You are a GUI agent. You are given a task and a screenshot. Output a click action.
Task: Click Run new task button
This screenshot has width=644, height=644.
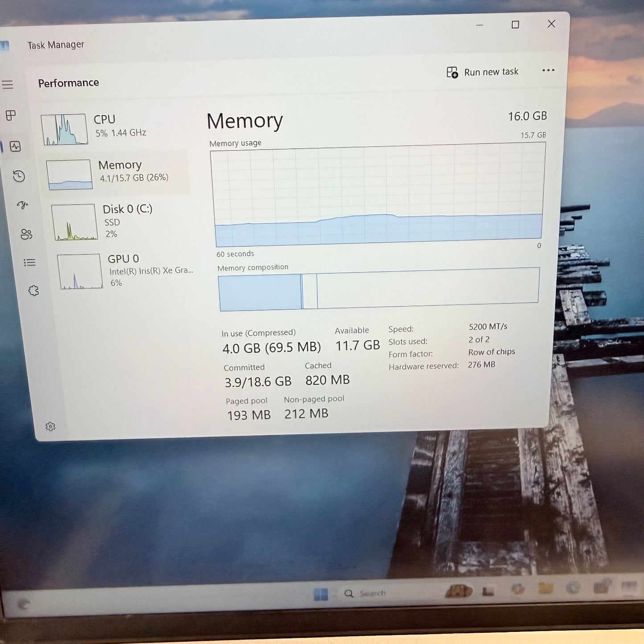click(x=483, y=72)
